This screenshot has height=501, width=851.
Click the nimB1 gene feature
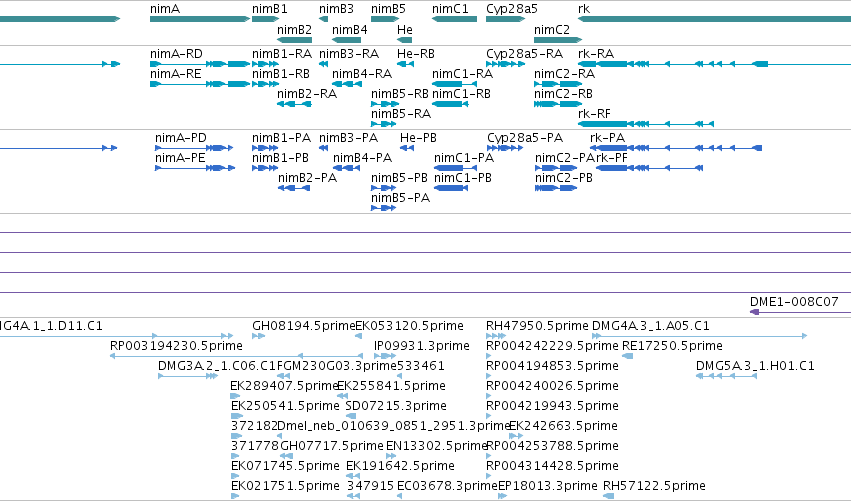pos(265,19)
